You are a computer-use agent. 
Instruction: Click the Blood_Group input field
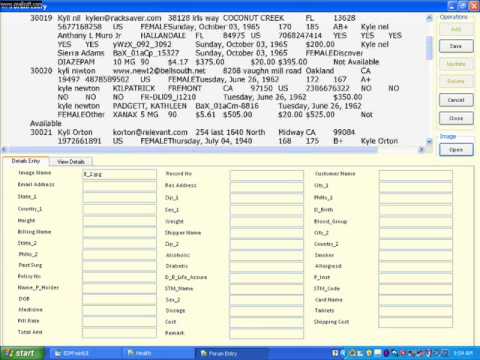415,221
